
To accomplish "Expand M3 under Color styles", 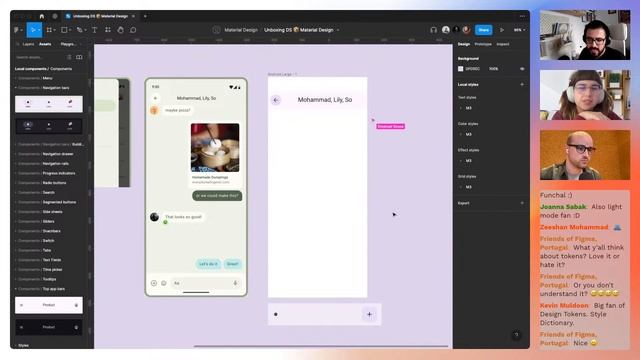I will (461, 134).
